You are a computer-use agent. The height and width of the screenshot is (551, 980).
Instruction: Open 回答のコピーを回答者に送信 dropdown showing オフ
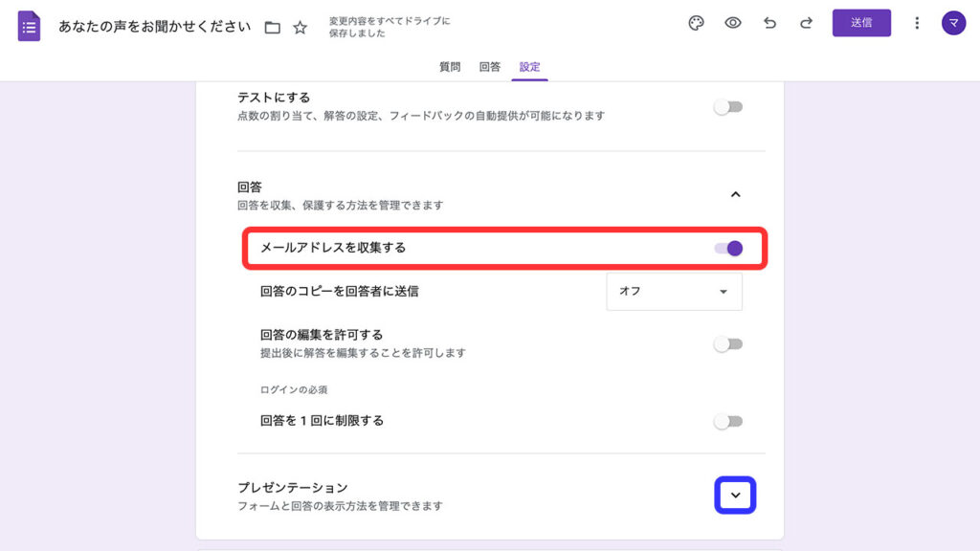click(674, 291)
